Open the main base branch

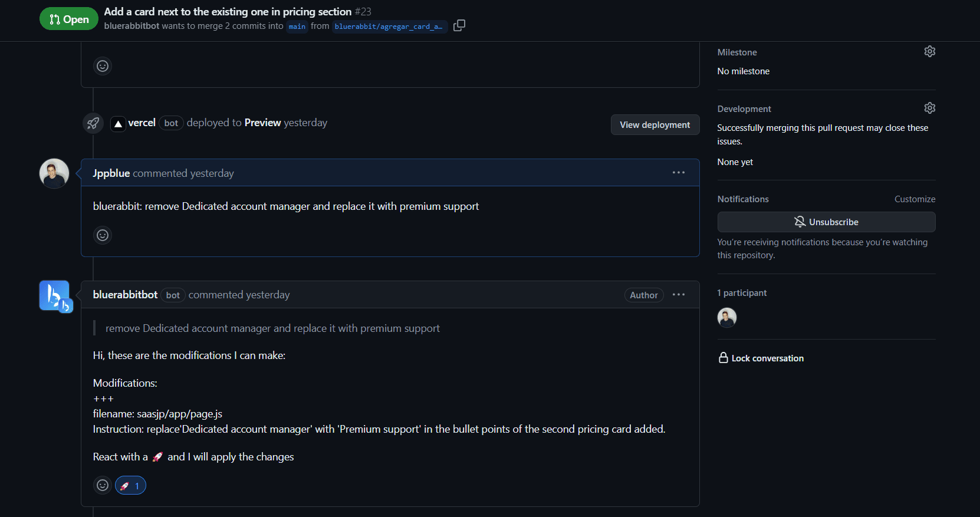click(297, 27)
